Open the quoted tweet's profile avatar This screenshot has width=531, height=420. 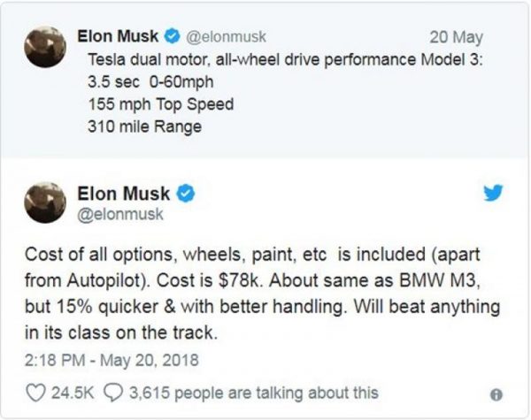(x=45, y=47)
